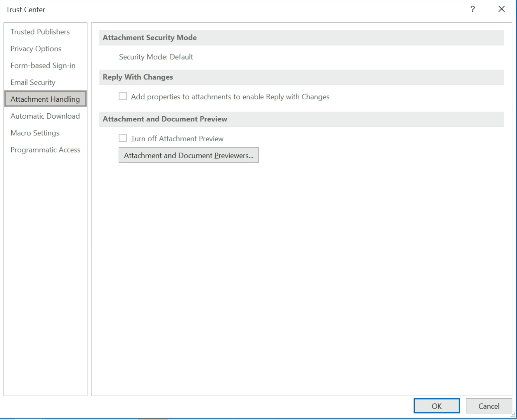Click the Attachment Security Mode header
Viewport: 517px width, 420px height.
[150, 38]
